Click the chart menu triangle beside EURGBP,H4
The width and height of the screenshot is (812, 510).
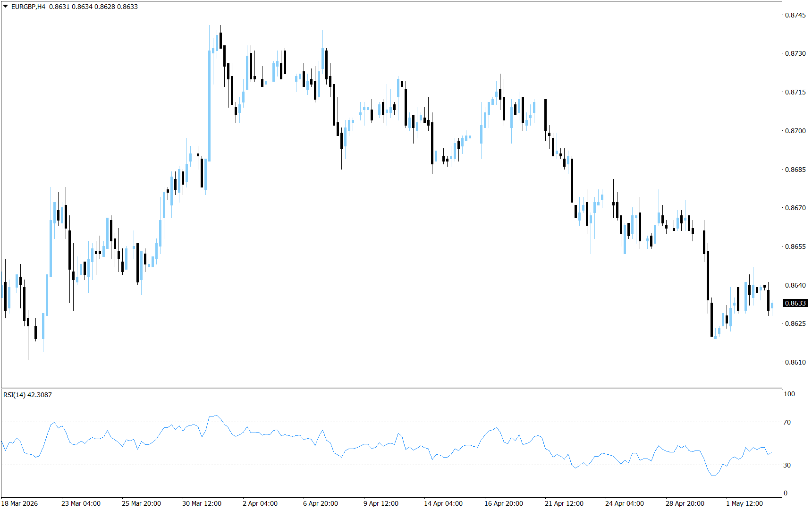tap(6, 7)
